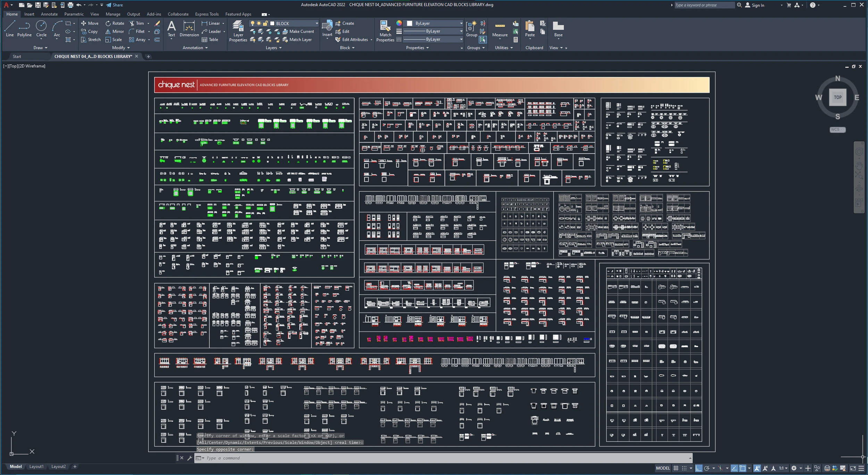The width and height of the screenshot is (868, 475).
Task: Expand the Draw panel
Action: click(x=40, y=48)
